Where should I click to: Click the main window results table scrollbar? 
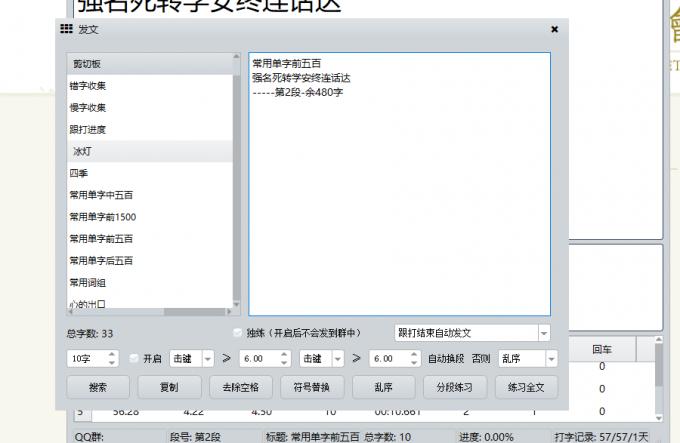(659, 379)
